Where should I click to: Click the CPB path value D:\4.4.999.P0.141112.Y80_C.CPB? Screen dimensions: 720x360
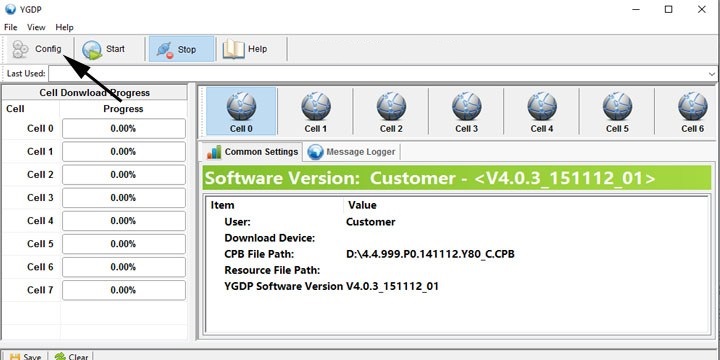(430, 254)
